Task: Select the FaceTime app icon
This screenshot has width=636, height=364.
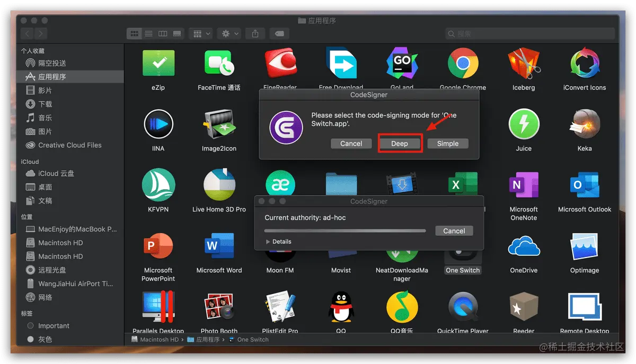Action: pyautogui.click(x=219, y=64)
